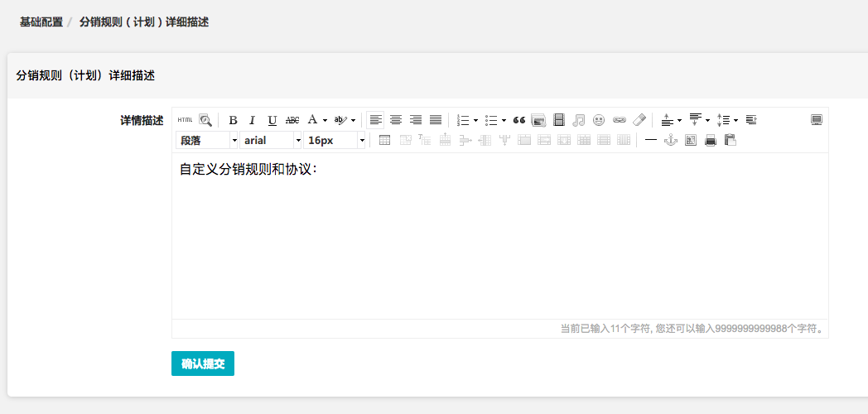868x414 pixels.
Task: Insert a horizontal rule line
Action: tap(651, 140)
